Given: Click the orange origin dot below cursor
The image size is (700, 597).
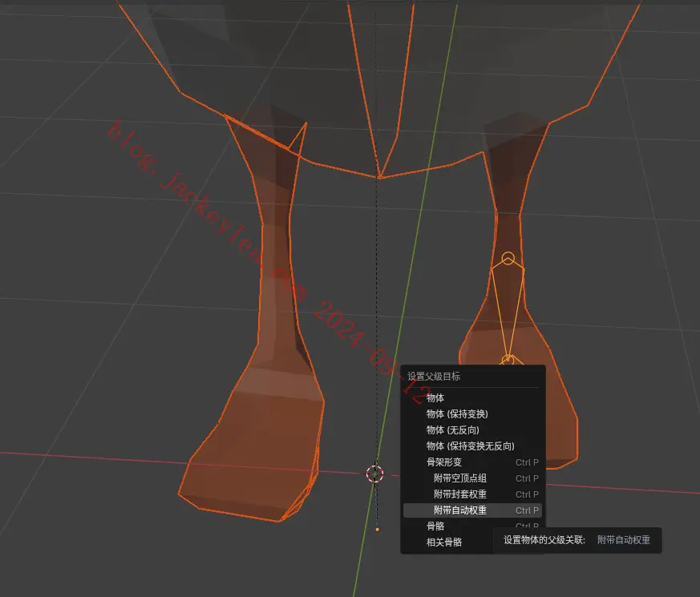Looking at the screenshot, I should [377, 529].
